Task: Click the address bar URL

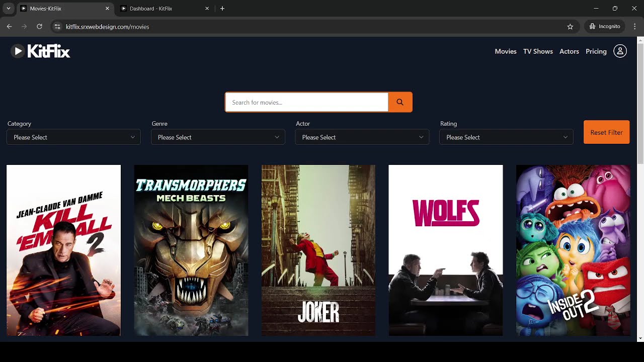Action: click(x=107, y=27)
